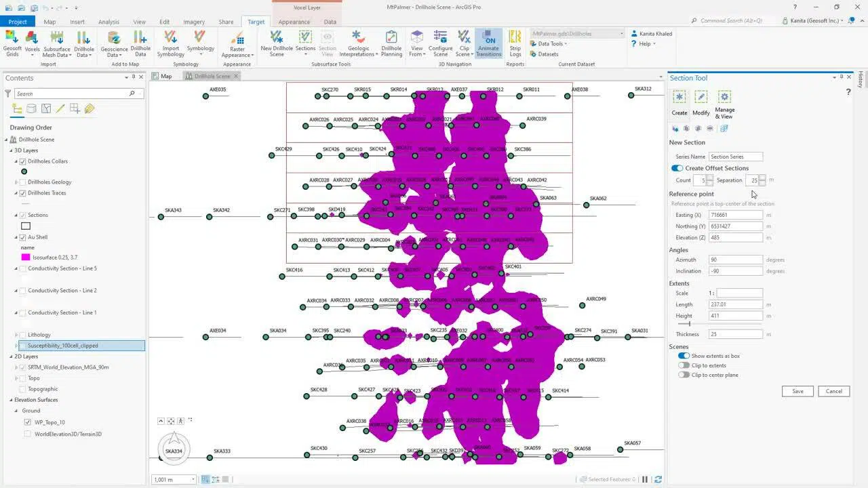Viewport: 868px width, 488px height.
Task: Add Drillhole Data to map
Action: [x=140, y=43]
